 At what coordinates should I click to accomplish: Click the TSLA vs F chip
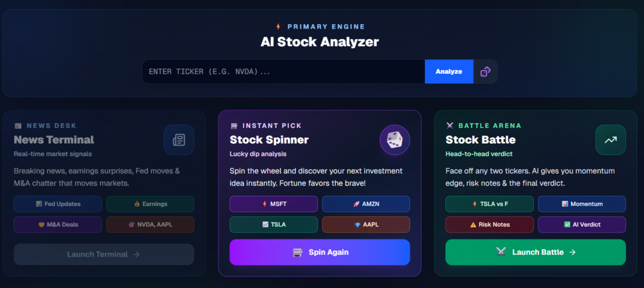[490, 204]
